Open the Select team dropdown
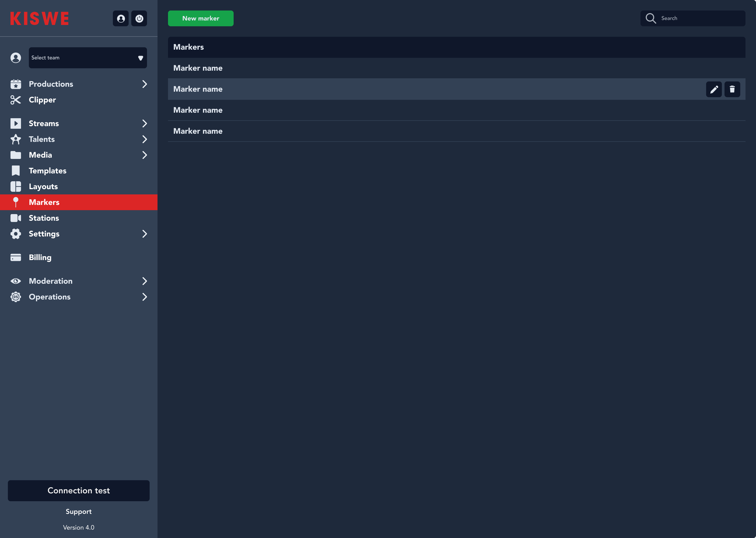 pyautogui.click(x=88, y=58)
